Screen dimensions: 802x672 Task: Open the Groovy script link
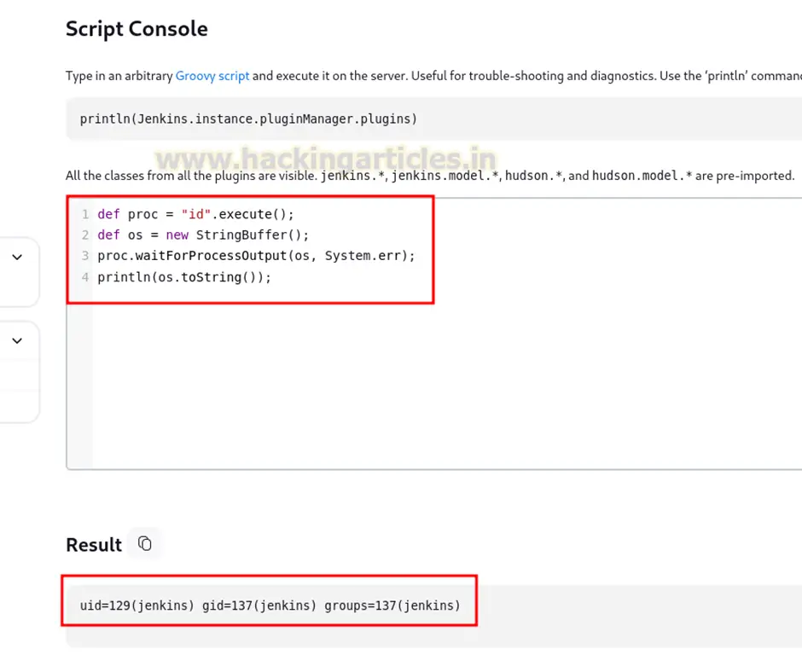point(212,76)
